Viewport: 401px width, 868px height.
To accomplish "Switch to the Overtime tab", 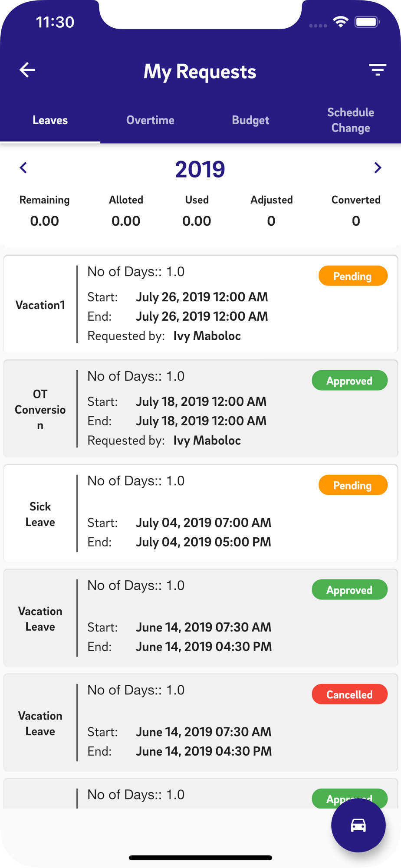I will (150, 120).
